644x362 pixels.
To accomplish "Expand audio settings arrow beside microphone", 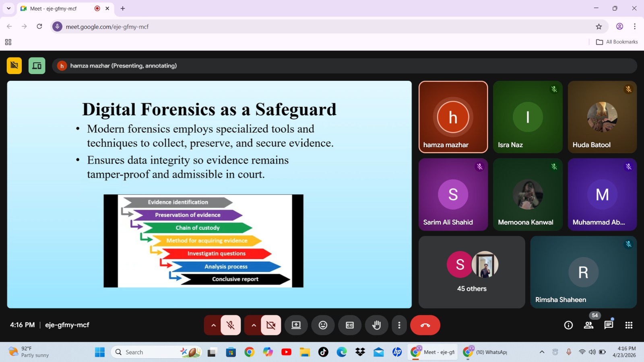I will (213, 325).
